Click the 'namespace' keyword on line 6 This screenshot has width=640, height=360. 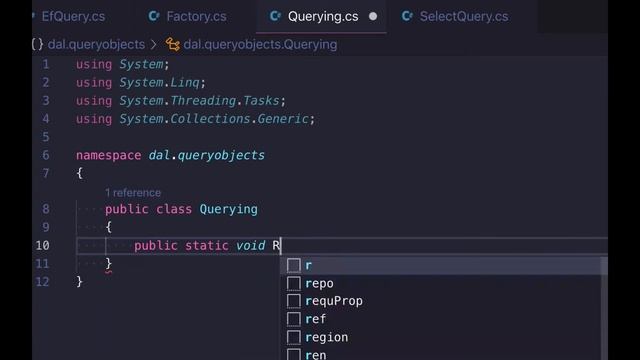pos(109,156)
